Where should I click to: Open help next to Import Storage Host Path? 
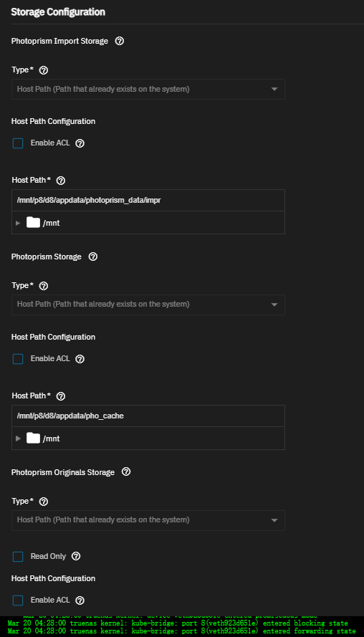(x=60, y=181)
